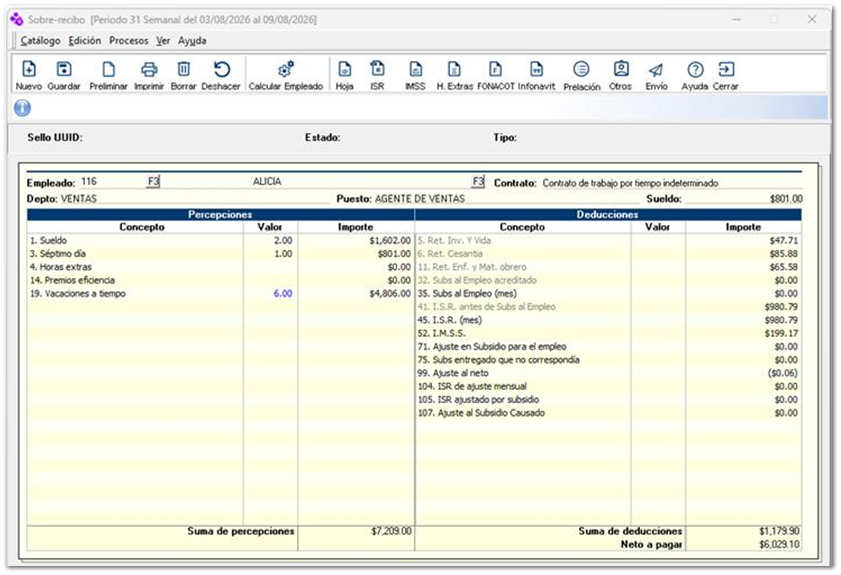Select '99. Ajuste al neto' row
841x575 pixels.
(608, 373)
